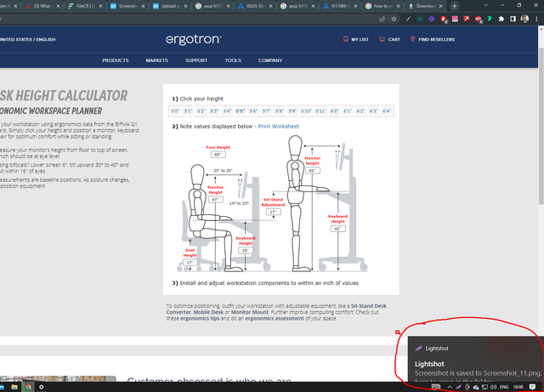Select height 5'4"
This screenshot has width=544, height=392.
(x=227, y=111)
